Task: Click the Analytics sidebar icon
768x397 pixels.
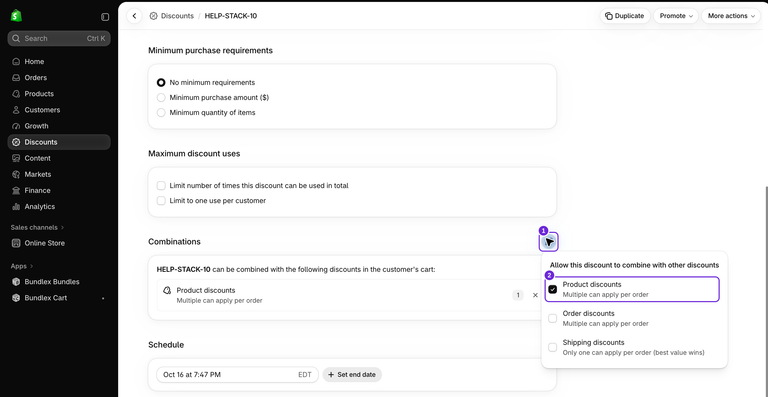Action: click(x=16, y=207)
